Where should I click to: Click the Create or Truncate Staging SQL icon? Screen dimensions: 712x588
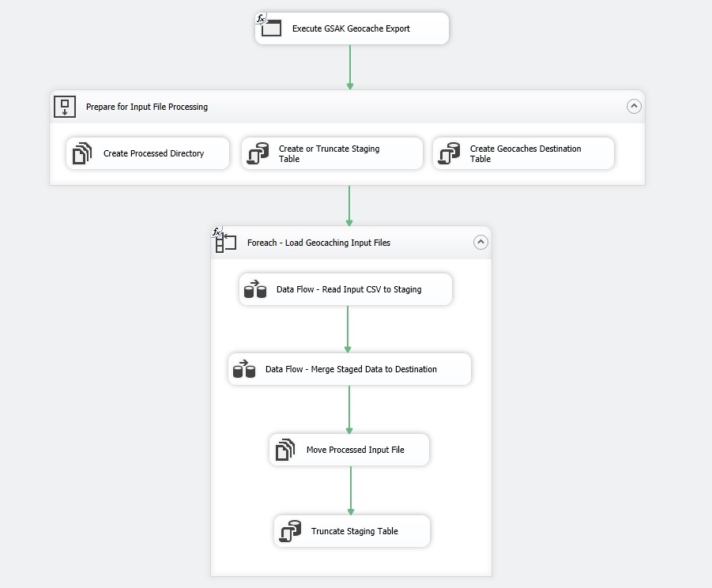point(258,153)
